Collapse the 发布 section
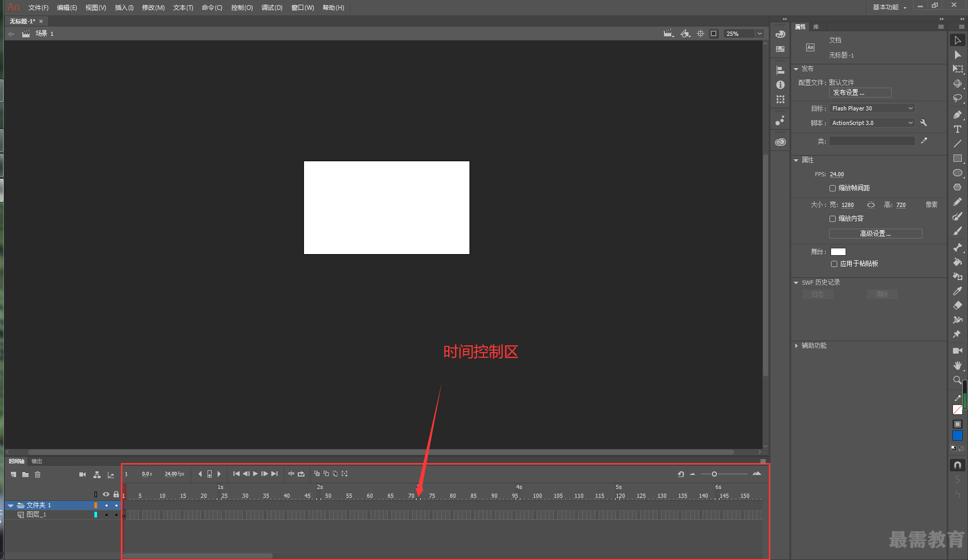The width and height of the screenshot is (968, 560). click(x=796, y=69)
